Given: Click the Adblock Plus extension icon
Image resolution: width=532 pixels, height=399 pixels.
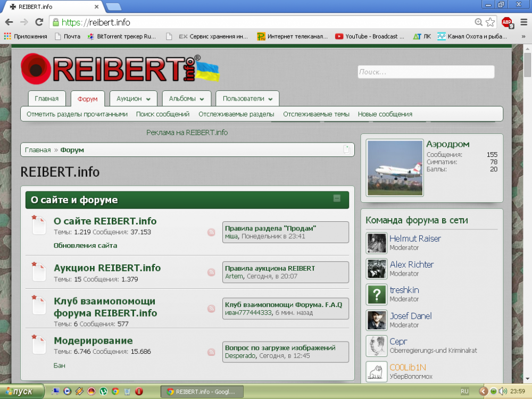Looking at the screenshot, I should [x=507, y=22].
